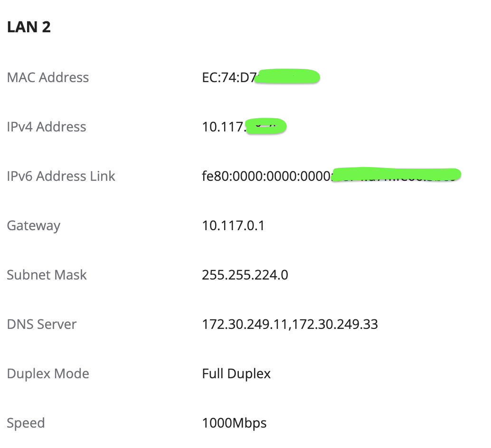Click the IPv6 Address Link label
Image resolution: width=491 pixels, height=448 pixels.
click(x=61, y=176)
